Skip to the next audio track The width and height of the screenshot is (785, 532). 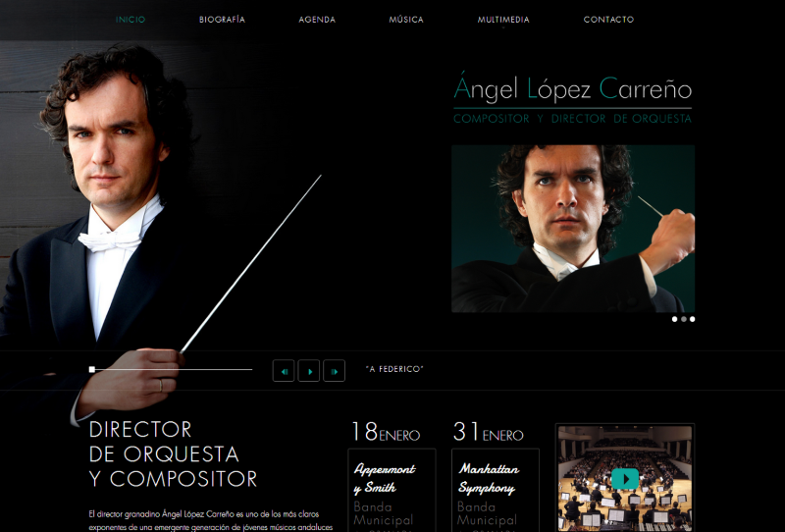click(334, 371)
